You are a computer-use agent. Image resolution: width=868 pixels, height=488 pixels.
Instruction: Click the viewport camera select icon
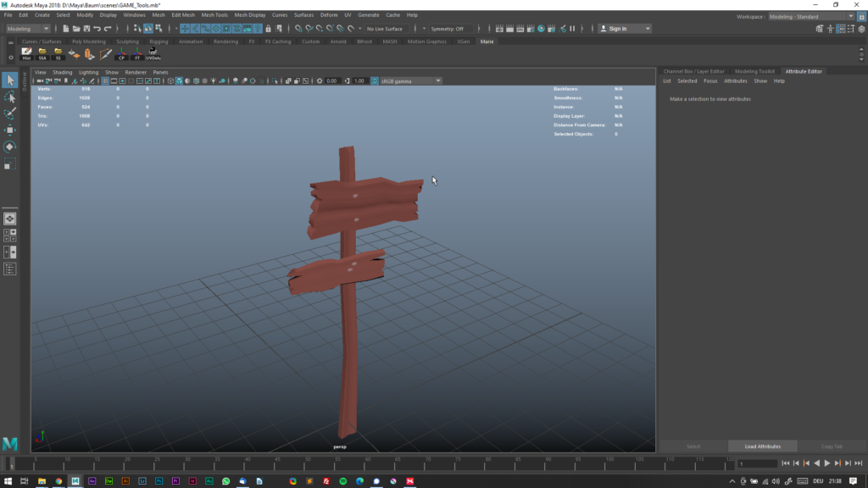(x=40, y=80)
